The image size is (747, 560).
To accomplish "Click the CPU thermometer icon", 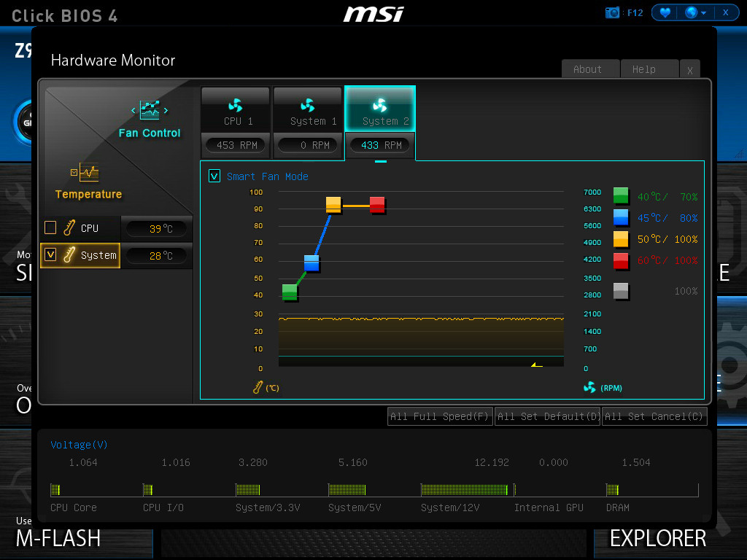I will (69, 227).
